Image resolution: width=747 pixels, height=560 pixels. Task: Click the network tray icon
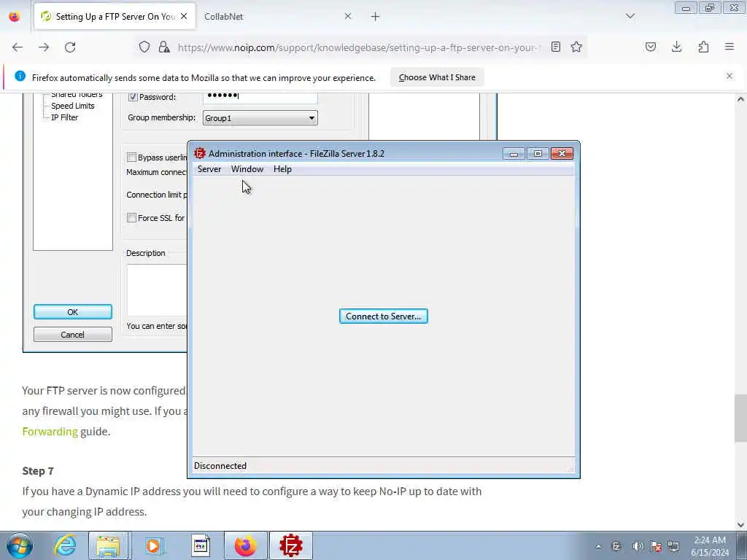(673, 546)
